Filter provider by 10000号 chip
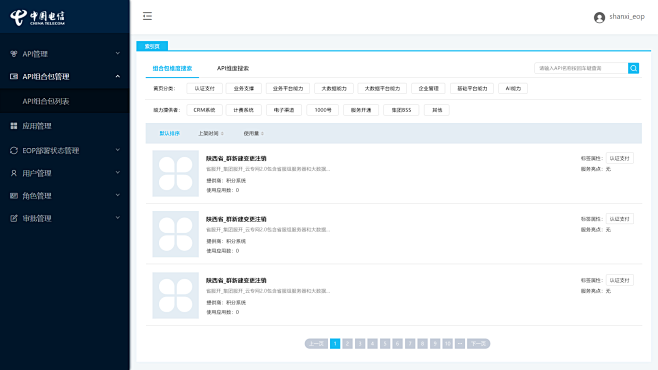This screenshot has height=370, width=658. [323, 110]
